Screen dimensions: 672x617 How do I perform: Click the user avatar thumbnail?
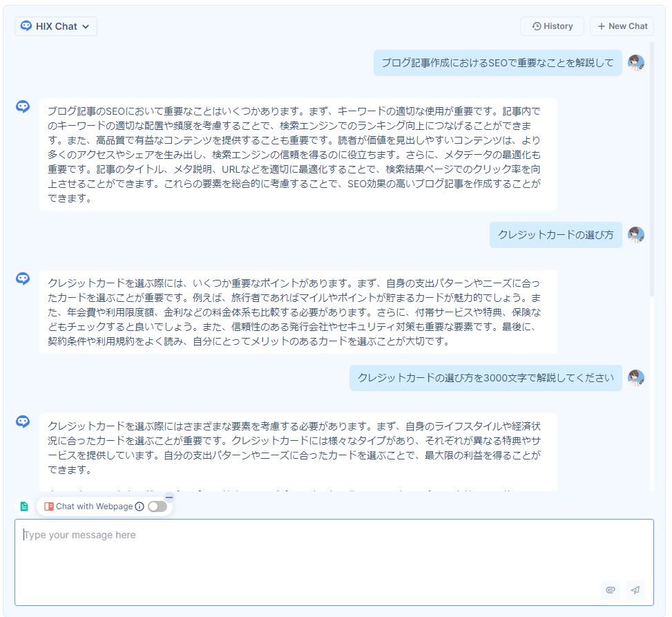click(x=635, y=62)
